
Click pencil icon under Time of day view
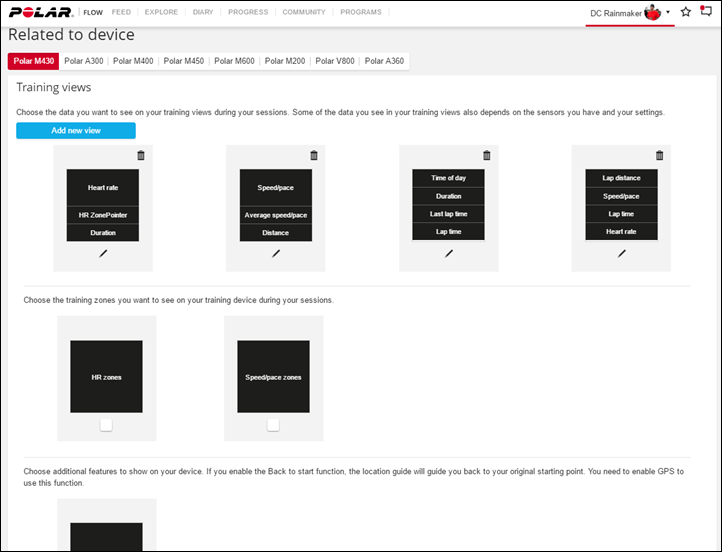tap(449, 254)
